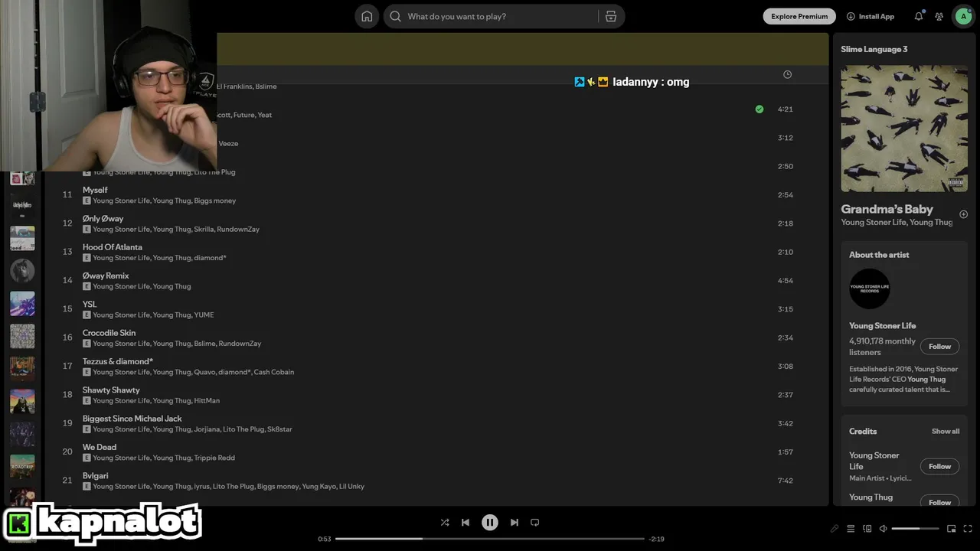The height and width of the screenshot is (551, 980).
Task: Follow Young Stoner Life in Credits
Action: (x=939, y=466)
